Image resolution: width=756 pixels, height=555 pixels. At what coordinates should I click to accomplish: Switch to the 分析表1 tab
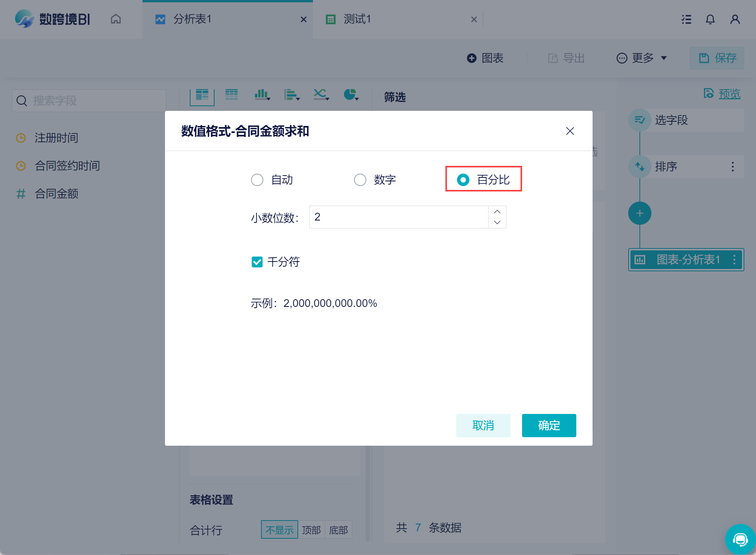192,19
